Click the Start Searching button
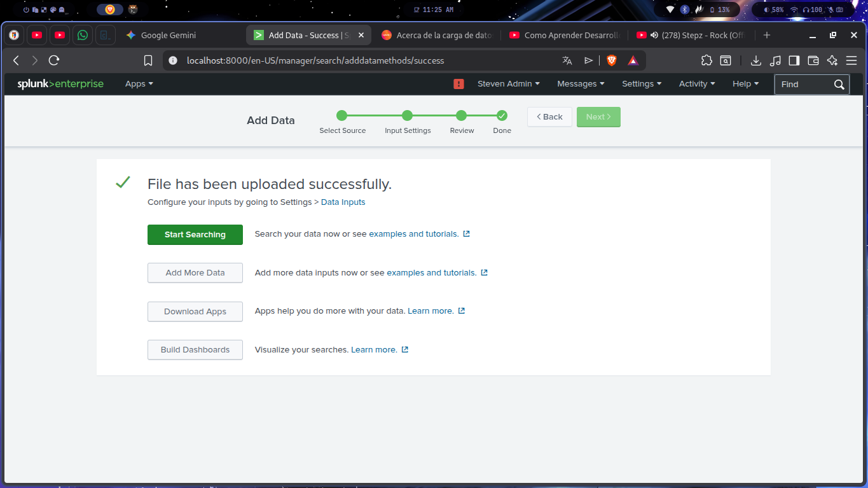The width and height of the screenshot is (868, 488). [195, 235]
